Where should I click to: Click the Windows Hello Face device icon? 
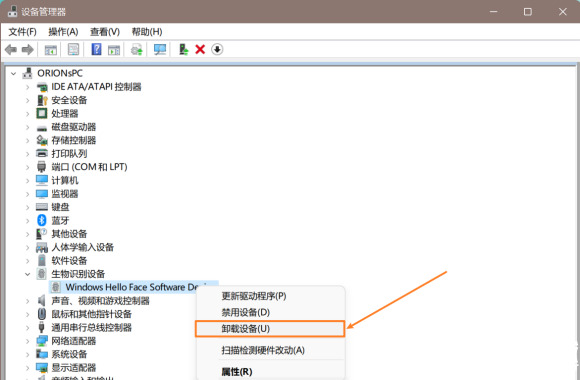(55, 287)
